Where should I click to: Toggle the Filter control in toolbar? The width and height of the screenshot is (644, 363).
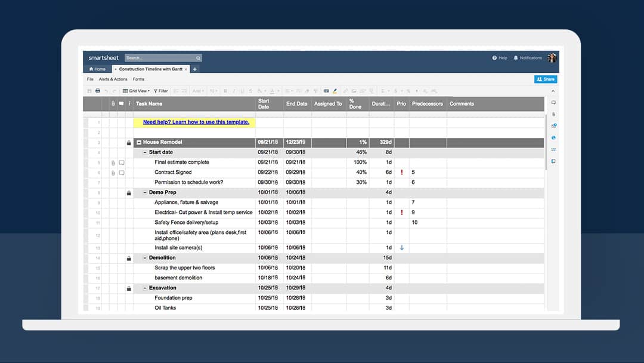(x=160, y=91)
